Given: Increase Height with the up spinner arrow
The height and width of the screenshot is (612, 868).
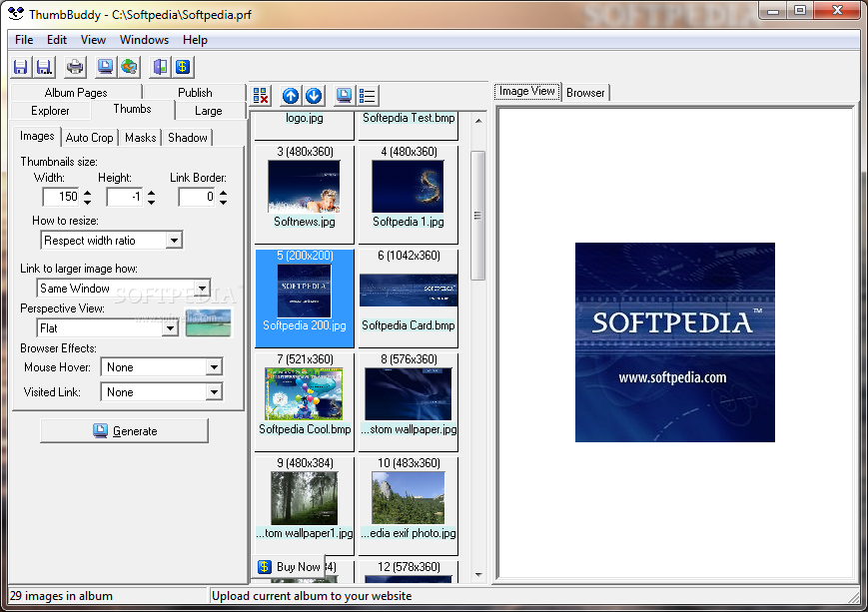Looking at the screenshot, I should pyautogui.click(x=151, y=192).
